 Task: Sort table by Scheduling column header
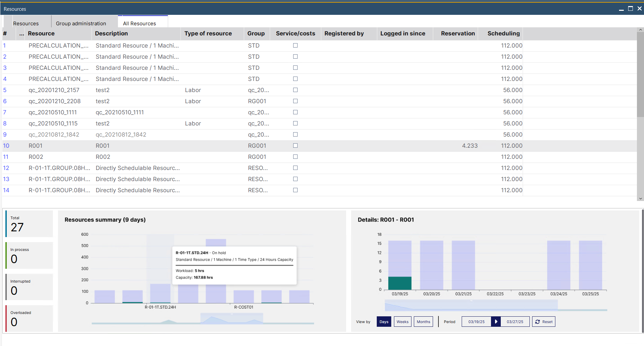click(503, 34)
